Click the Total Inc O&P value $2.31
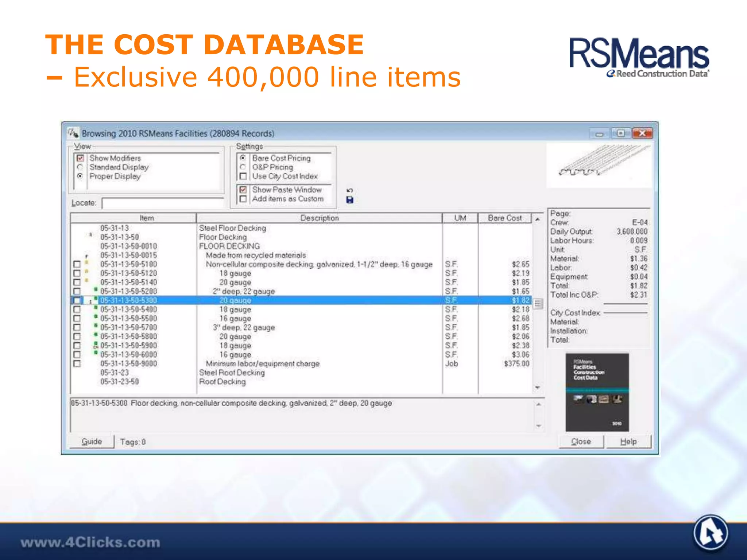This screenshot has height=560, width=747. [639, 295]
